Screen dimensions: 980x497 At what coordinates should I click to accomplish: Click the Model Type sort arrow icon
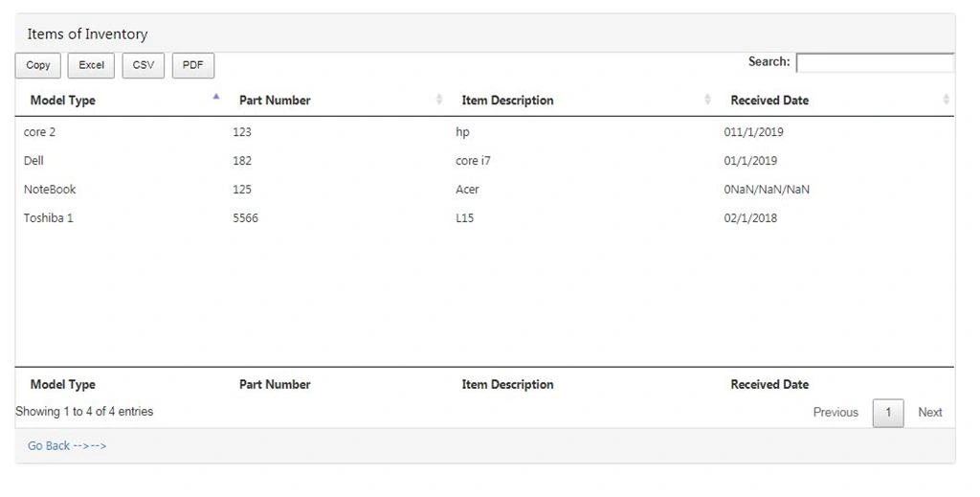point(216,97)
